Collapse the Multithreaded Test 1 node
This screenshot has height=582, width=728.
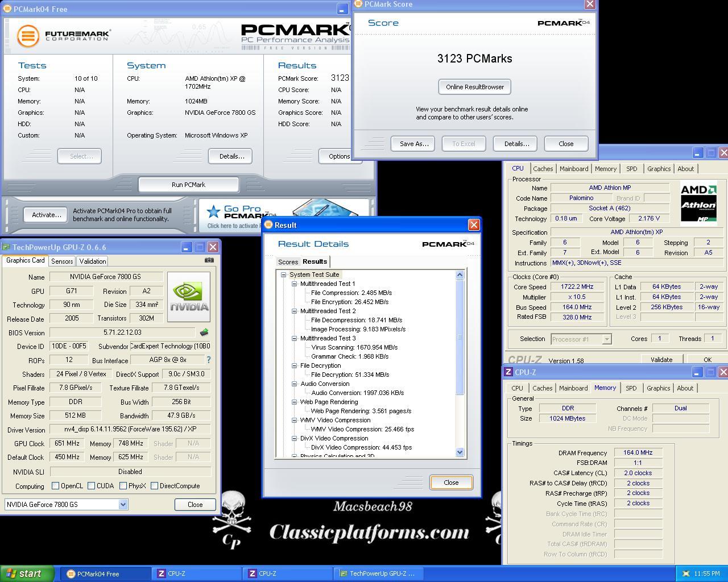[x=294, y=284]
